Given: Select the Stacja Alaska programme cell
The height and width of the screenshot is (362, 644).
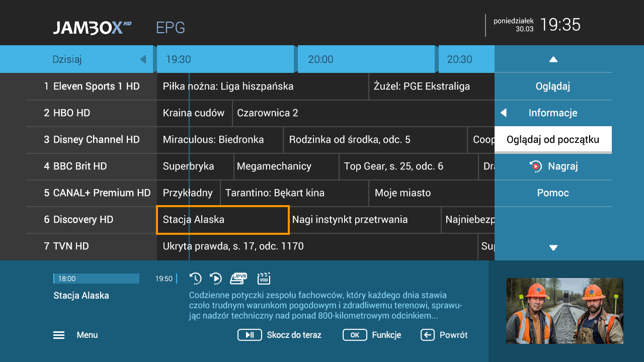Looking at the screenshot, I should pyautogui.click(x=222, y=220).
